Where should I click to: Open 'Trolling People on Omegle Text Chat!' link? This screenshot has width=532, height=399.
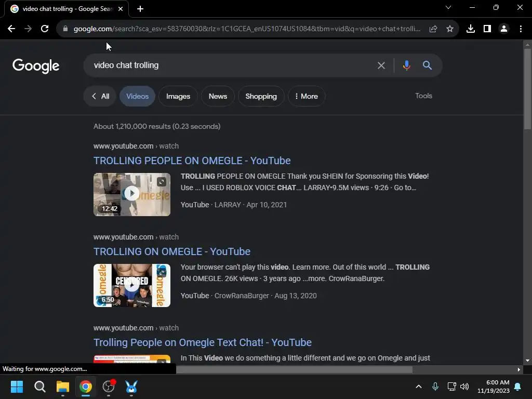[x=203, y=342]
